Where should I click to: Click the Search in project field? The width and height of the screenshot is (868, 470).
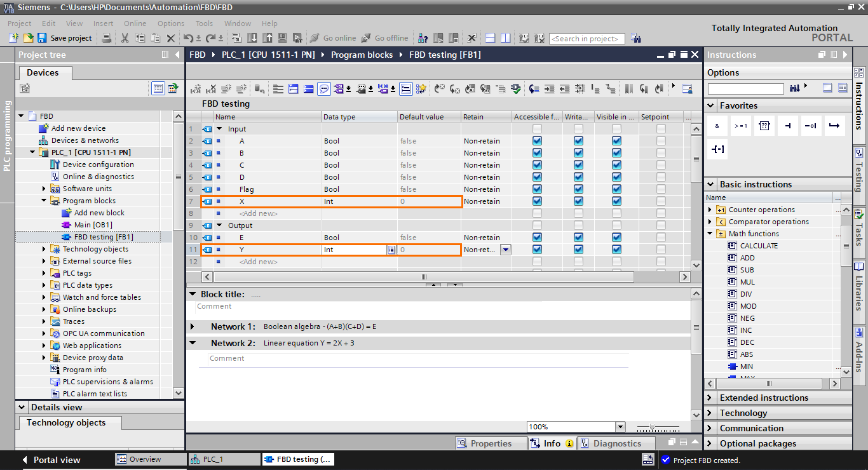pos(586,38)
